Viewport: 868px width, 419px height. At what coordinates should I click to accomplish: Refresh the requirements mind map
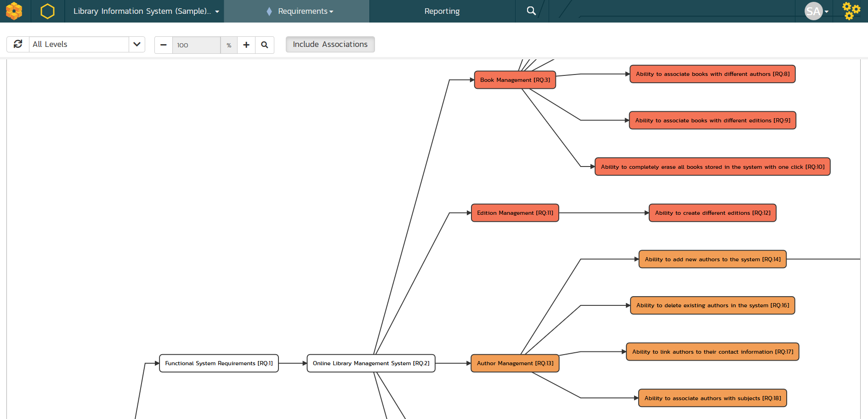point(18,45)
